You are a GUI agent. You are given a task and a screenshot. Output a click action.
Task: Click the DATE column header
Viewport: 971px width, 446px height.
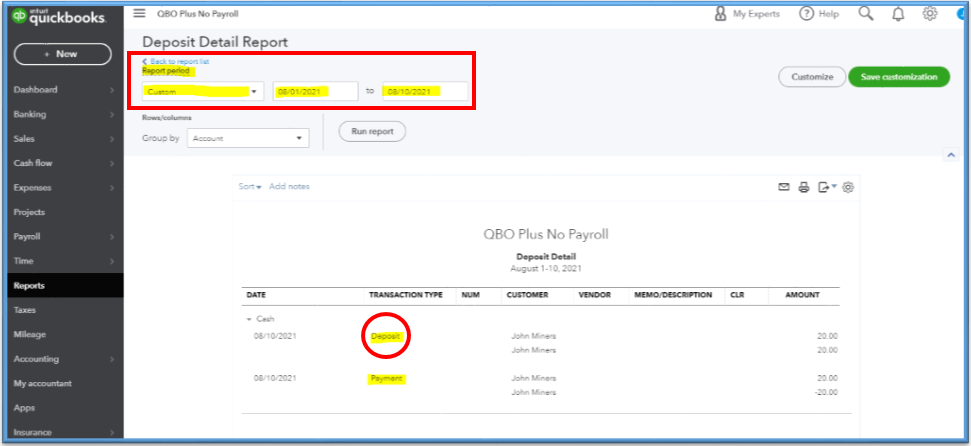tap(256, 295)
